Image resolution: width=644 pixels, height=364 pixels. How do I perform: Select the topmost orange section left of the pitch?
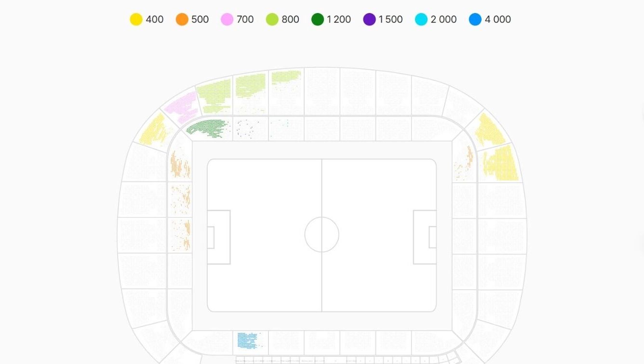coord(180,164)
